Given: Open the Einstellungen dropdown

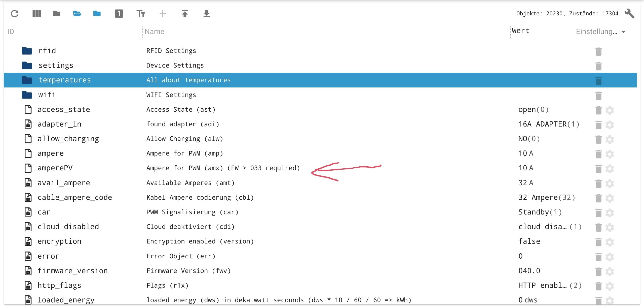Looking at the screenshot, I should (x=602, y=32).
